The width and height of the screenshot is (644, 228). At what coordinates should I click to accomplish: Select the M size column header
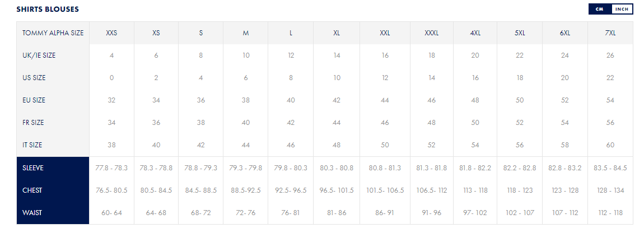[246, 33]
